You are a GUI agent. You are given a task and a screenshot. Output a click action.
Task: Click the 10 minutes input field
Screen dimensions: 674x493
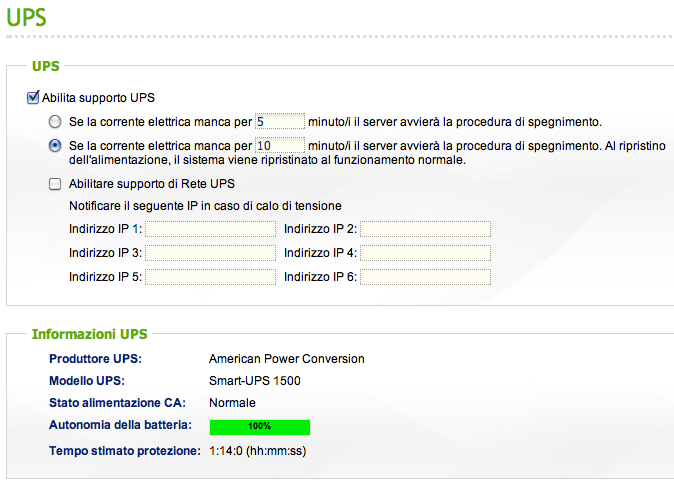point(279,145)
